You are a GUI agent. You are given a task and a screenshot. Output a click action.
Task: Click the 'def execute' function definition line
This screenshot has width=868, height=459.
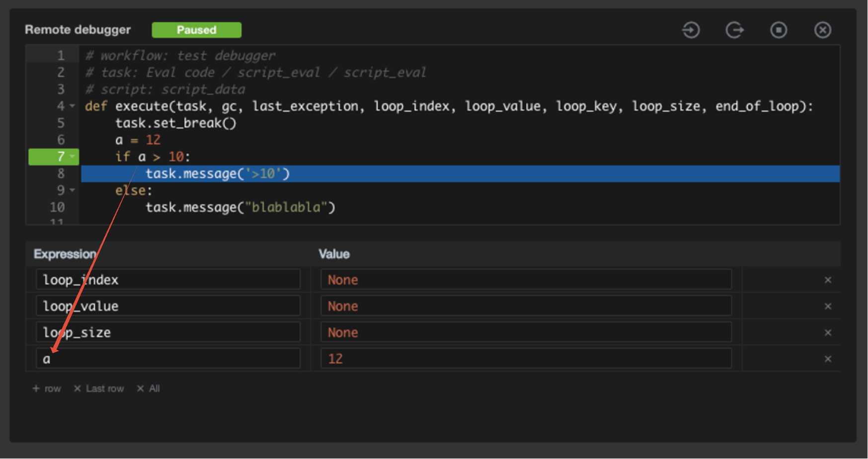449,106
